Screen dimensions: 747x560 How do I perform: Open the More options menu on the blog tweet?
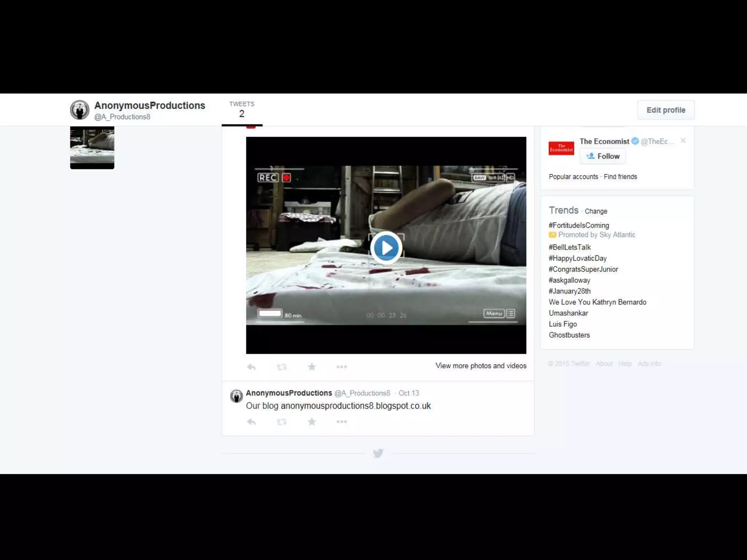click(341, 422)
